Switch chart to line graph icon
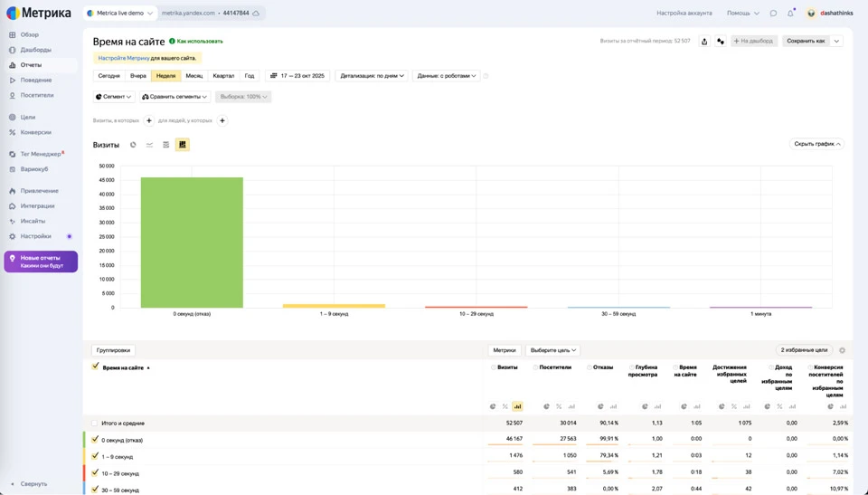The width and height of the screenshot is (868, 495). 149,145
